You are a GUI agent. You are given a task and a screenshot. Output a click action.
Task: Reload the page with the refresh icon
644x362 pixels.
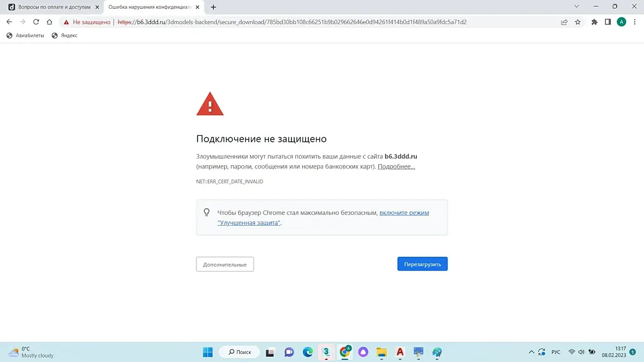point(36,22)
